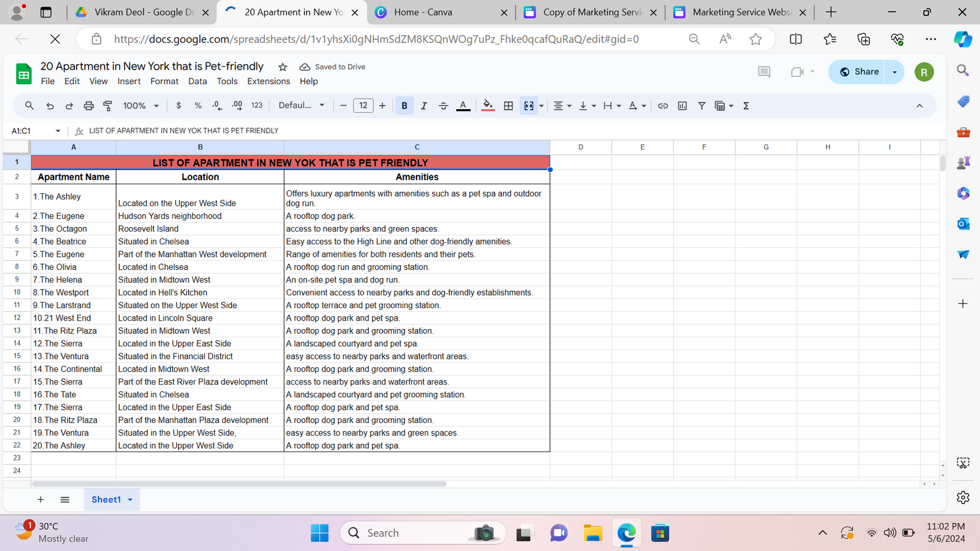
Task: Toggle italic formatting
Action: click(424, 106)
